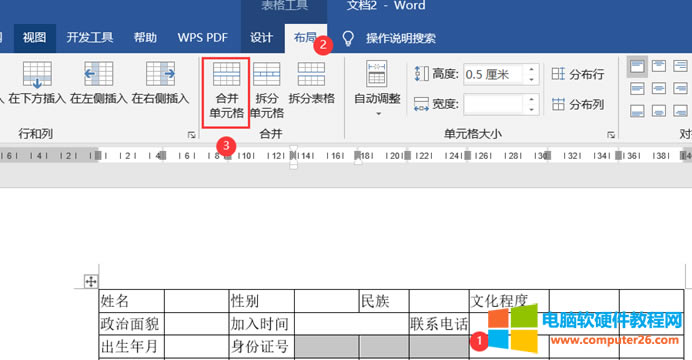The width and height of the screenshot is (692, 360).
Task: Click the 民族 table cell
Action: (x=384, y=301)
